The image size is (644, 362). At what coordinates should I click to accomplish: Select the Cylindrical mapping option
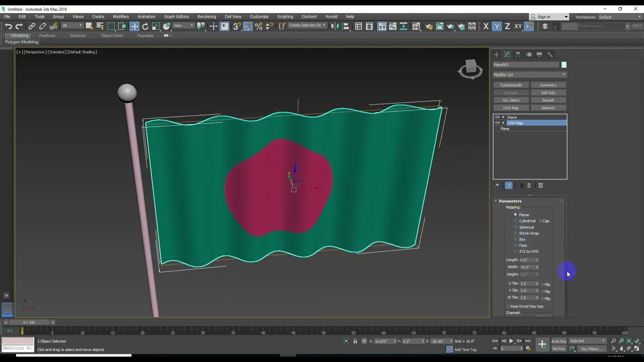tap(515, 221)
